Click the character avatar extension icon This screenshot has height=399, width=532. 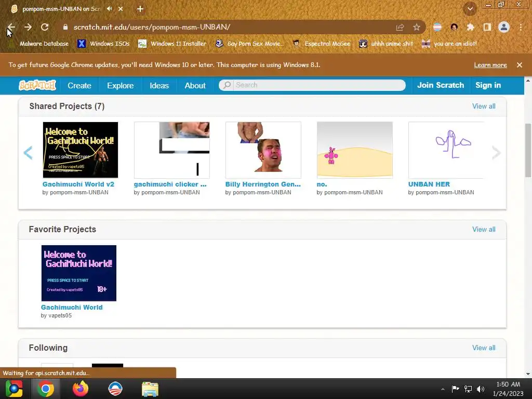[454, 27]
